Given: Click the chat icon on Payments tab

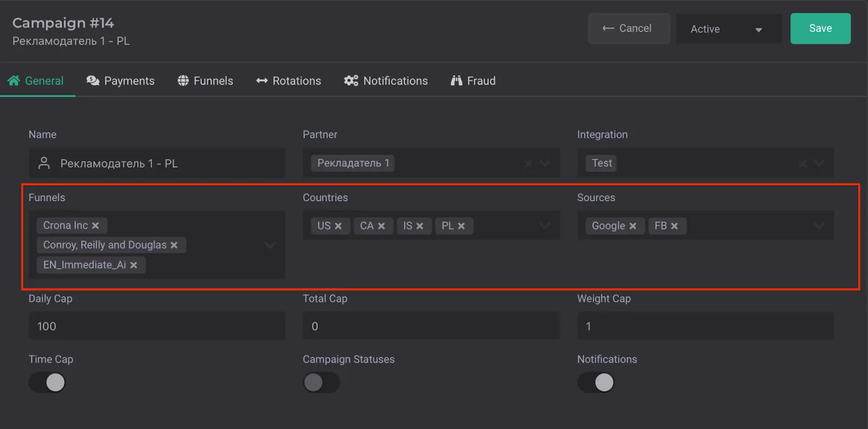Looking at the screenshot, I should pyautogui.click(x=93, y=81).
